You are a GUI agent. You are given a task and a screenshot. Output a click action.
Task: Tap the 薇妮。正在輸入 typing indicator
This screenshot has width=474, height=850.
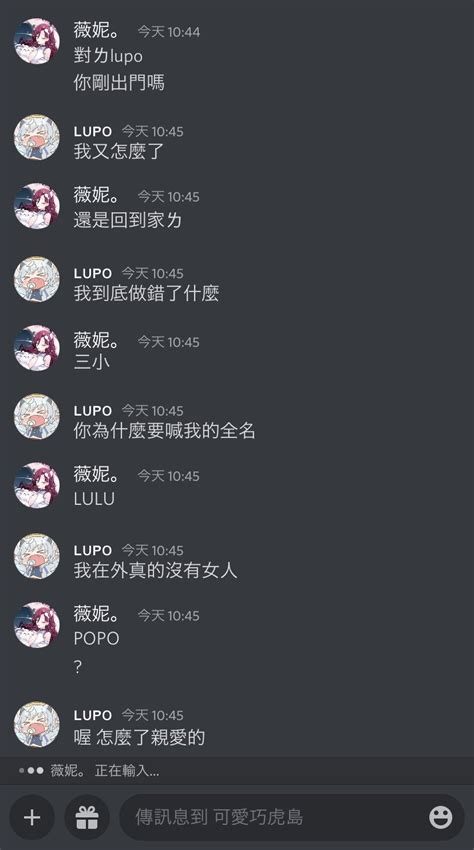point(89,770)
